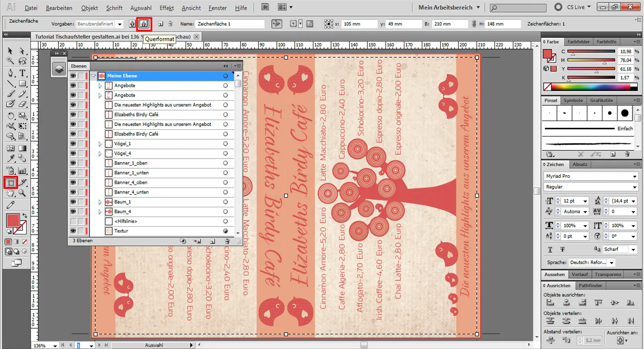644x349 pixels.
Task: Switch to the Farbfelder tab
Action: point(578,42)
